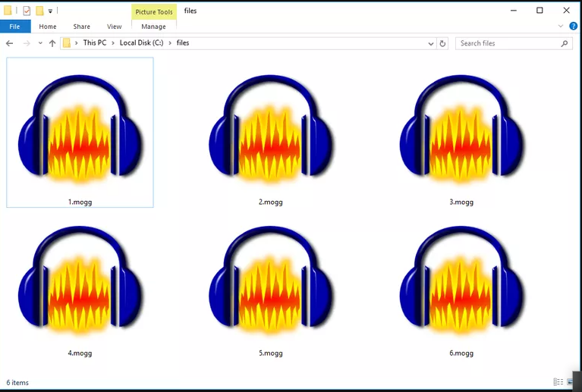Click the New folder quick access icon
This screenshot has width=582, height=392.
point(39,11)
